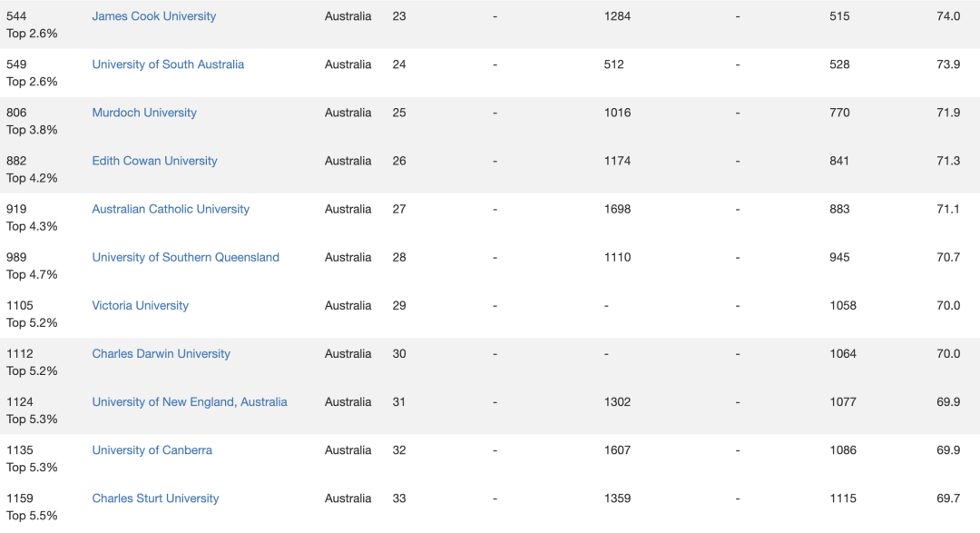Open Charles Darwin University page
980x533 pixels.
162,353
